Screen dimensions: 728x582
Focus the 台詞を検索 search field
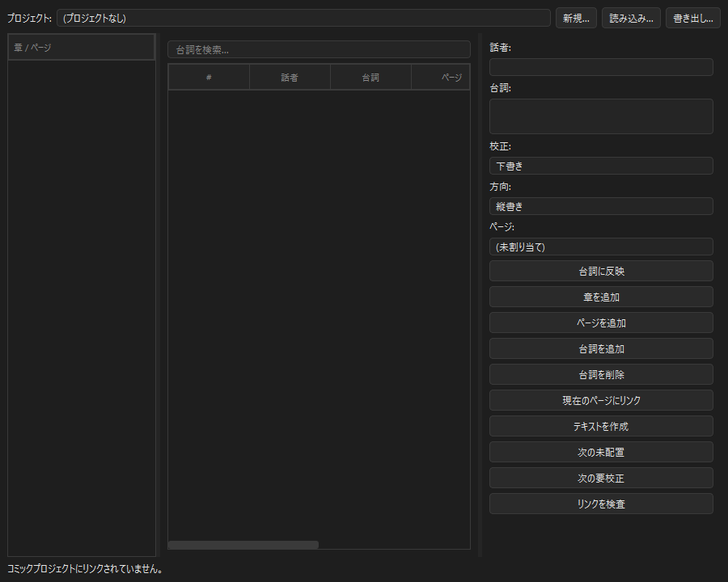click(319, 49)
